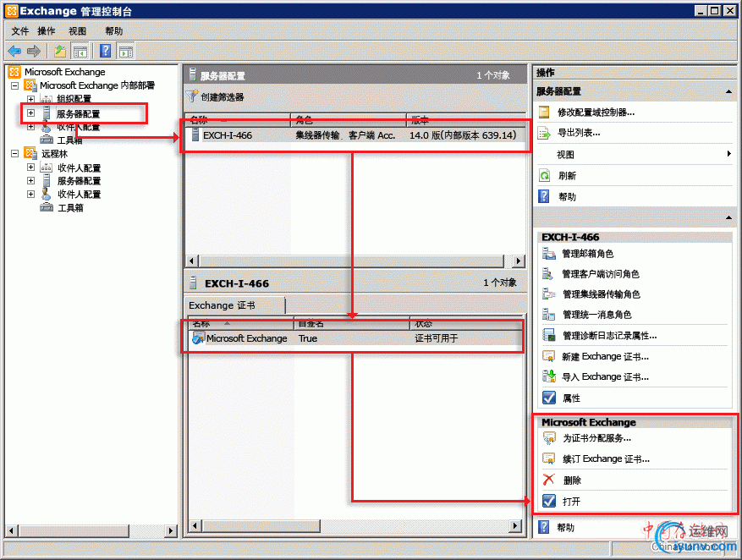This screenshot has height=560, width=742.
Task: Select the 远程林 tree node
Action: (54, 154)
